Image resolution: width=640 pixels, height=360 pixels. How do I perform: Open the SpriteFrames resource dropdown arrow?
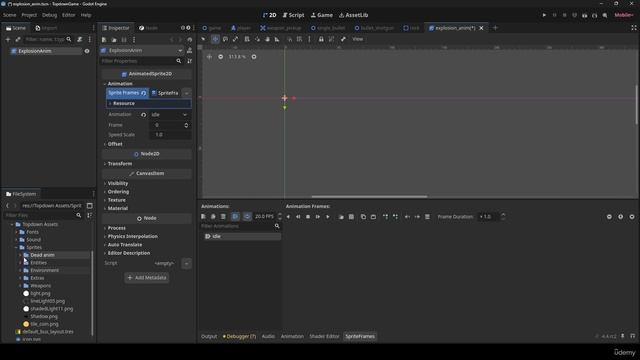point(187,93)
